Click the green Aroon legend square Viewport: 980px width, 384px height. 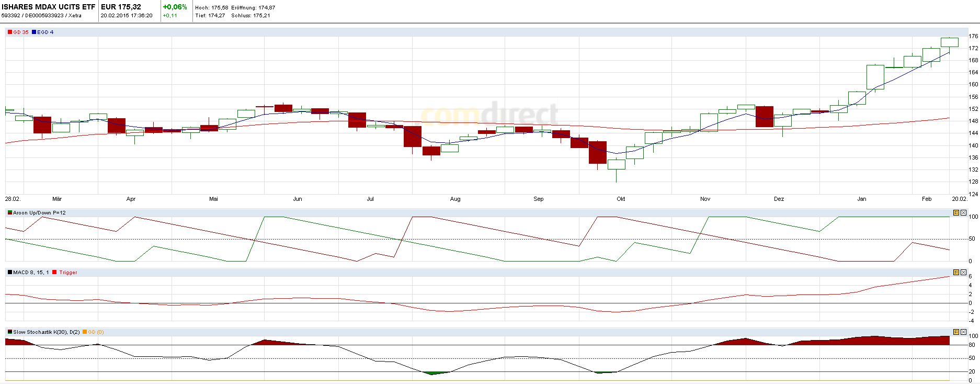point(10,213)
